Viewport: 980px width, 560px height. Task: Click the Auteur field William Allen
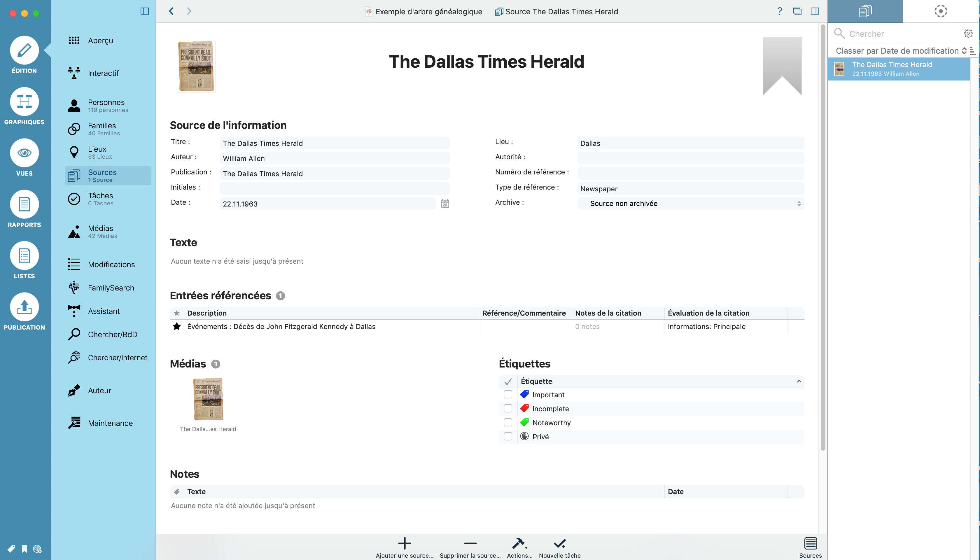[x=334, y=158]
